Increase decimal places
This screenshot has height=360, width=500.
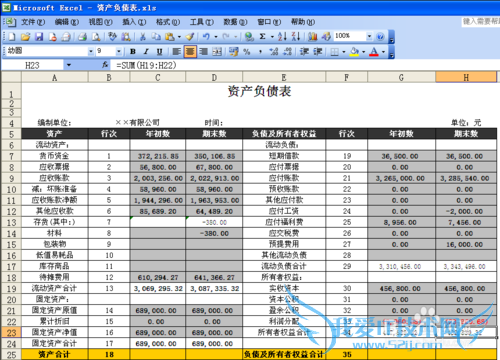pyautogui.click(x=274, y=51)
